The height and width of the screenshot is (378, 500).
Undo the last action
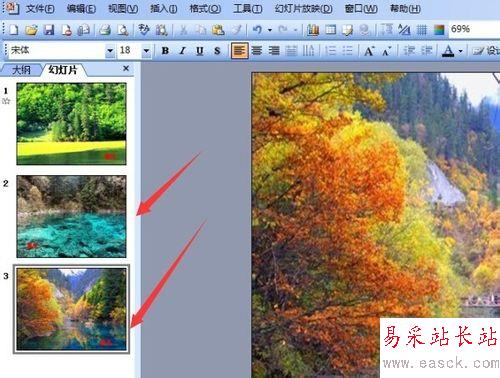[x=257, y=30]
